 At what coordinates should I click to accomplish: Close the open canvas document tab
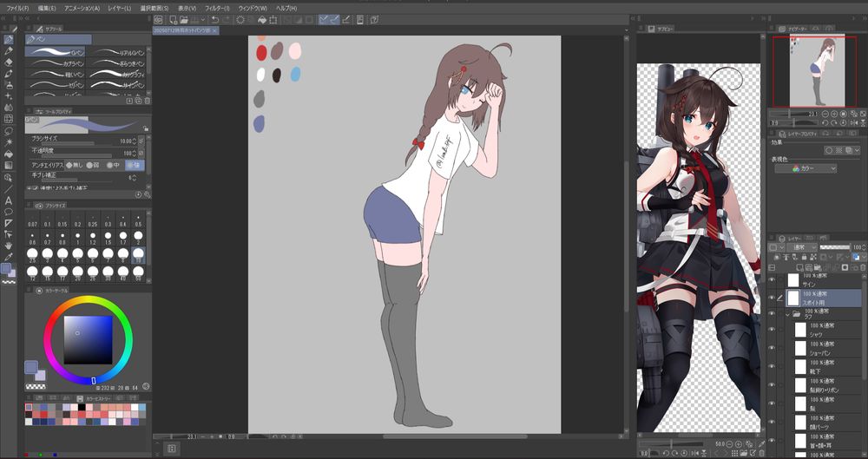214,30
